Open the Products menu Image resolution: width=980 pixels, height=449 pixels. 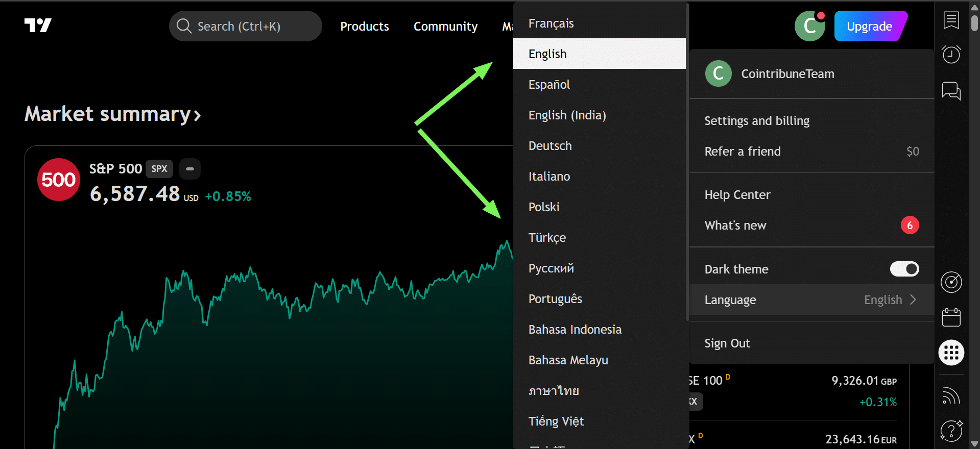364,27
